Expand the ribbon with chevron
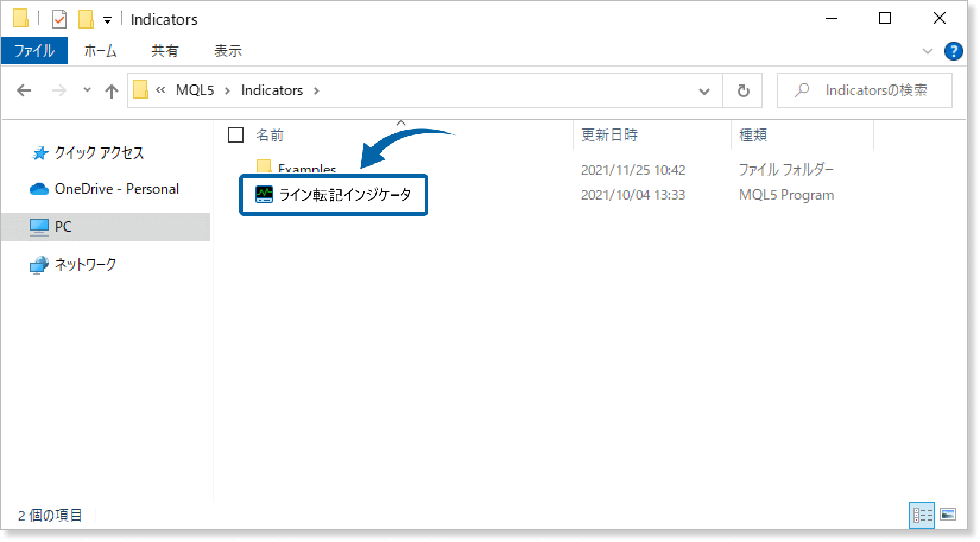This screenshot has height=542, width=980. (x=927, y=51)
